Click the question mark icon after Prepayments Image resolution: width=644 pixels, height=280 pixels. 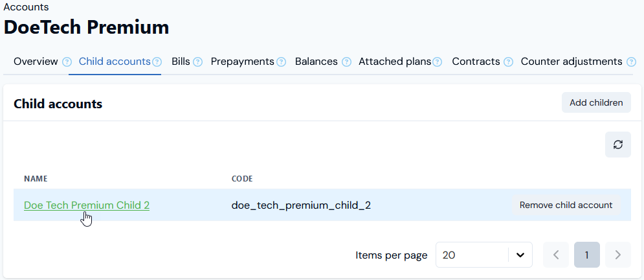(x=281, y=62)
